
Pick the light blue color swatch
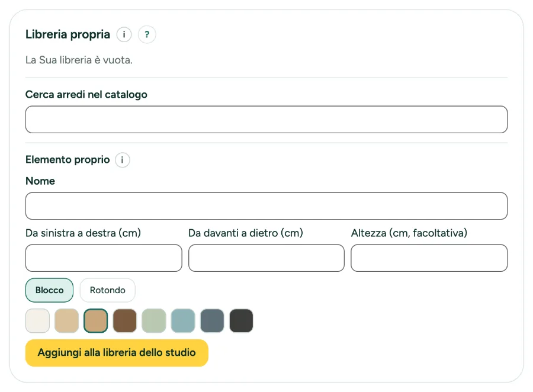click(183, 320)
